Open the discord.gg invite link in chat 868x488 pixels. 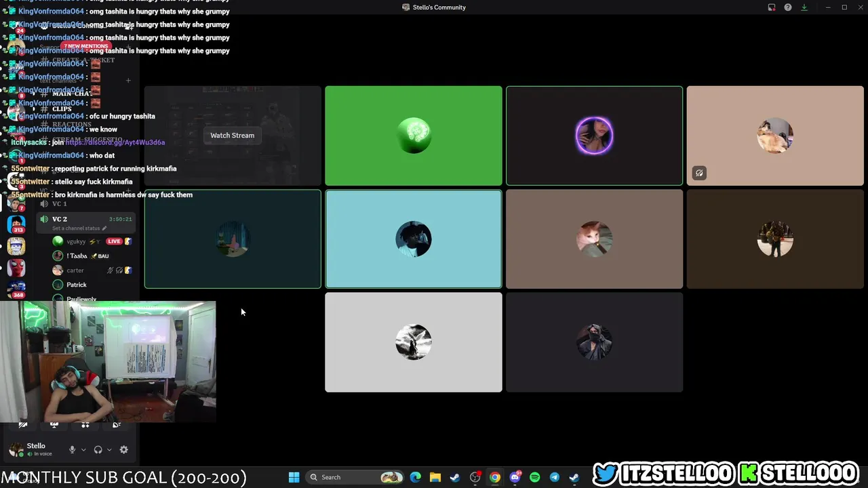[x=115, y=142]
